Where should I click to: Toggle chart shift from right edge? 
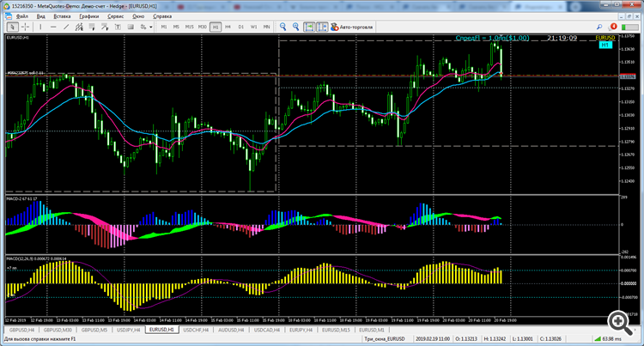[x=322, y=27]
